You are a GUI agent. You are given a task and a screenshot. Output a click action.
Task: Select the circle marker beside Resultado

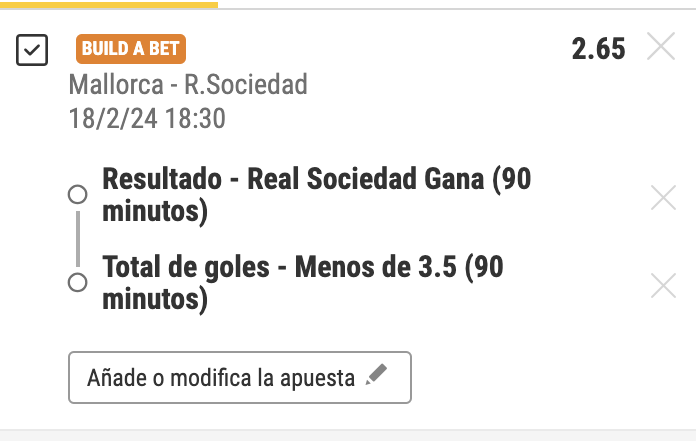[x=77, y=194]
